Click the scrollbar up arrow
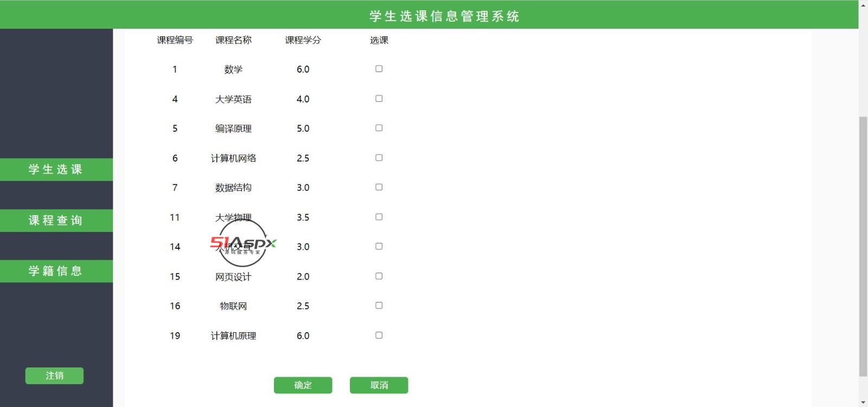The image size is (868, 407). tap(863, 4)
